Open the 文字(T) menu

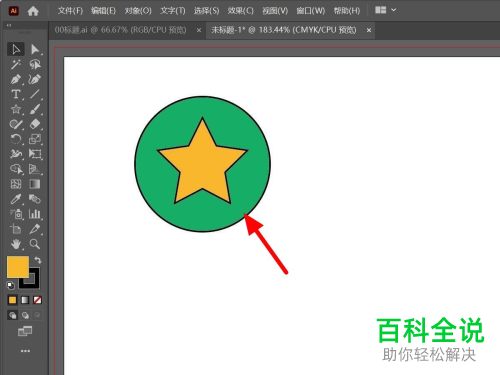(173, 11)
